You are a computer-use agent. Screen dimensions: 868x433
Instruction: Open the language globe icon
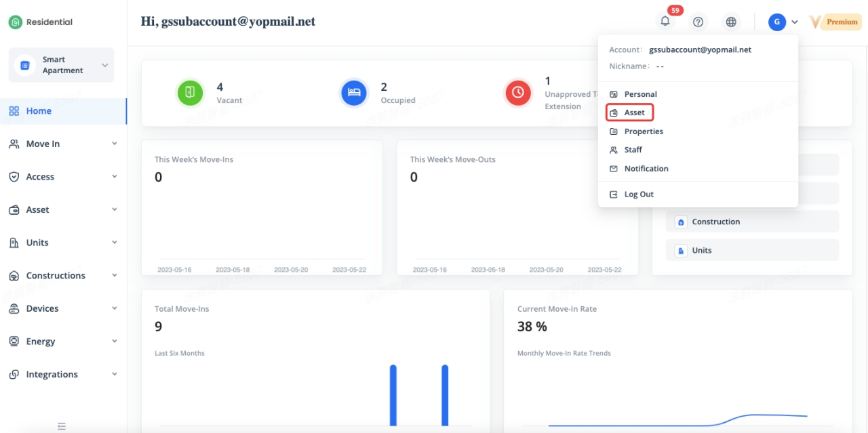(x=731, y=22)
